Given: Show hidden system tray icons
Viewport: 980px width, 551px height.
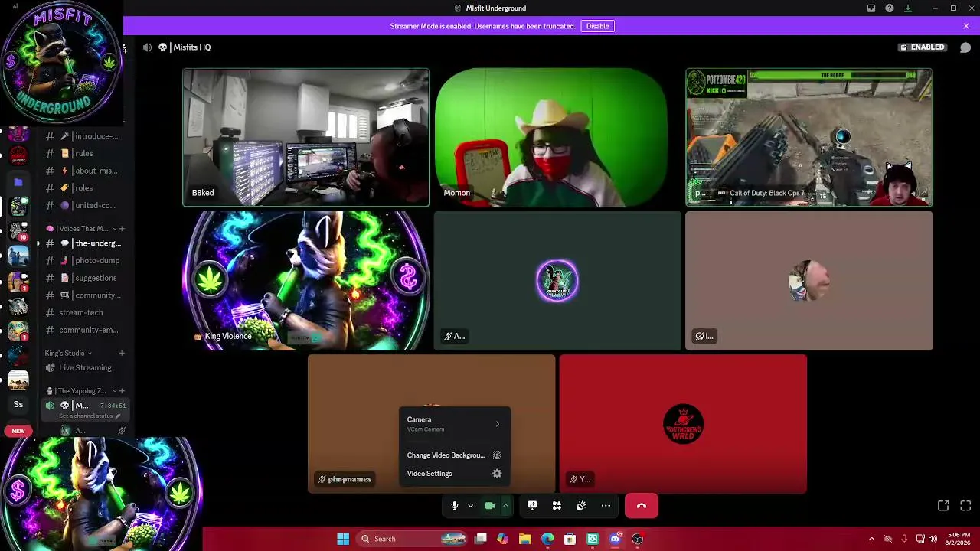Looking at the screenshot, I should coord(871,539).
